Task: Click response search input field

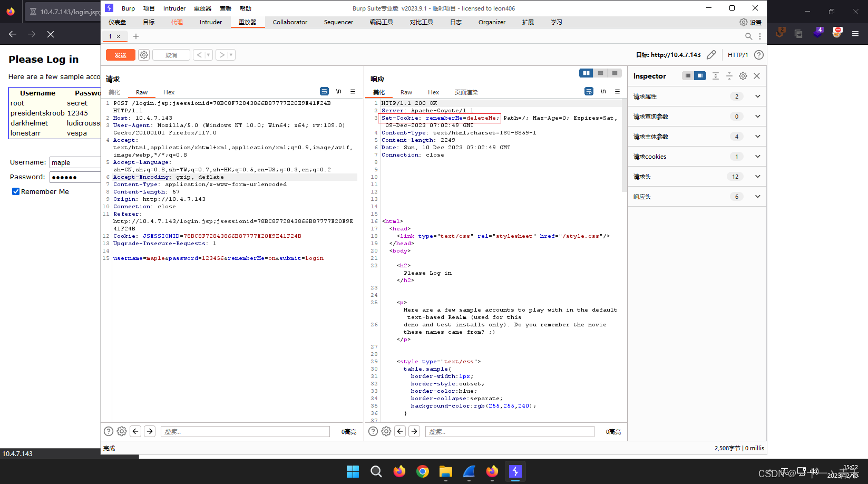Action: point(510,431)
